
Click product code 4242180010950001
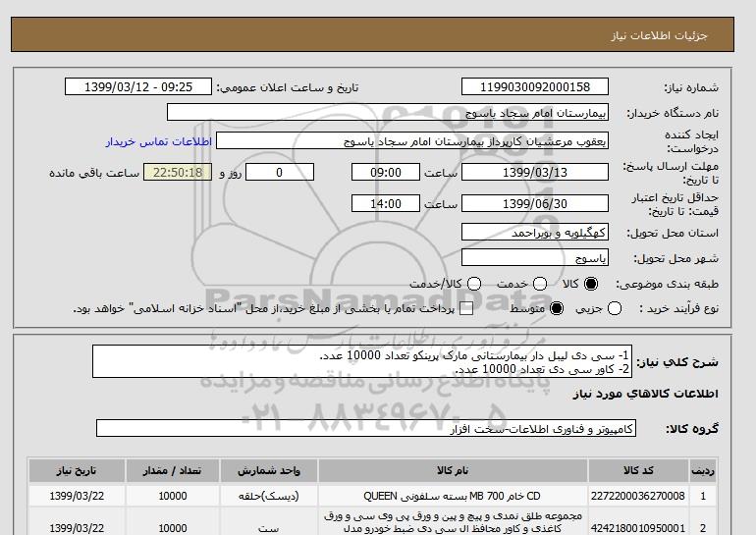[x=638, y=528]
